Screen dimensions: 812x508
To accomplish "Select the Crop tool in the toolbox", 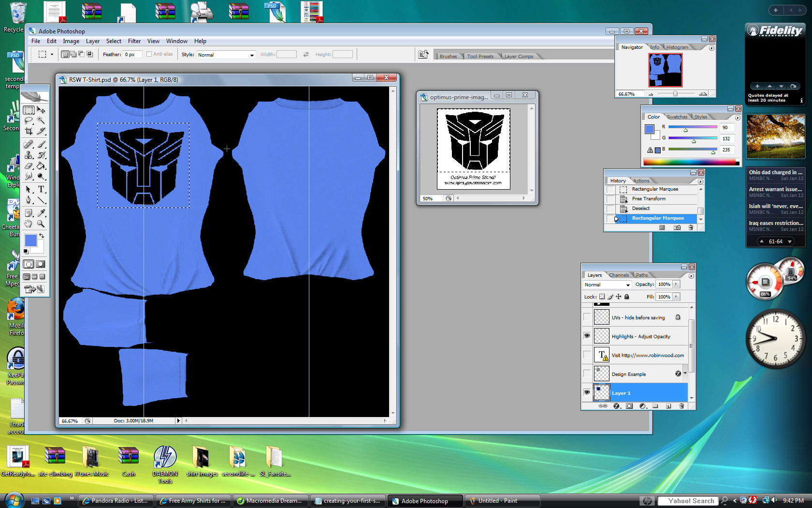I will [29, 131].
